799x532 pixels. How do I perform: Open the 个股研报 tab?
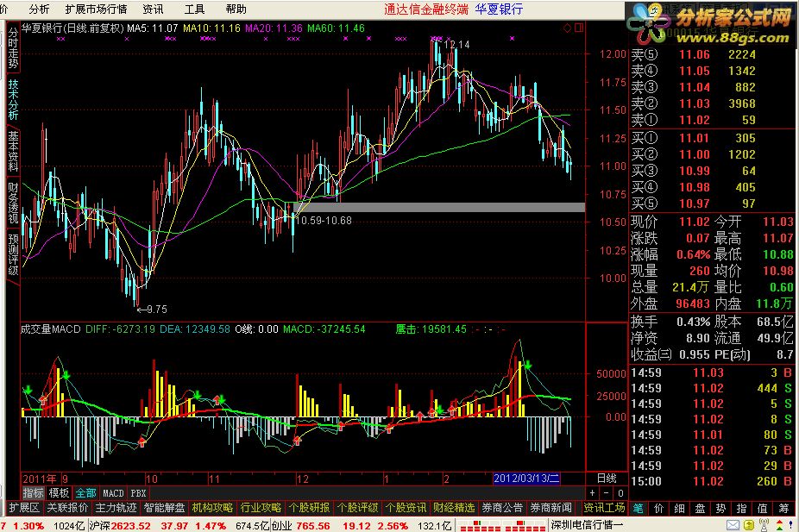309,508
